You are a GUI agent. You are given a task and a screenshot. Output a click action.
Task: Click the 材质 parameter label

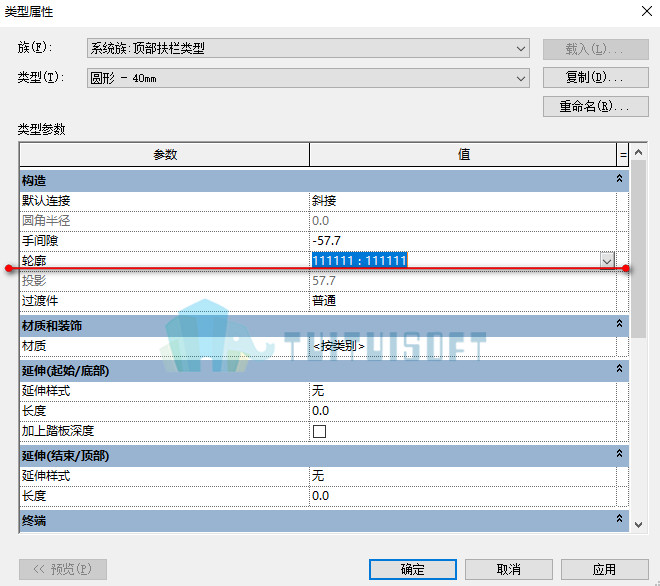(x=34, y=346)
